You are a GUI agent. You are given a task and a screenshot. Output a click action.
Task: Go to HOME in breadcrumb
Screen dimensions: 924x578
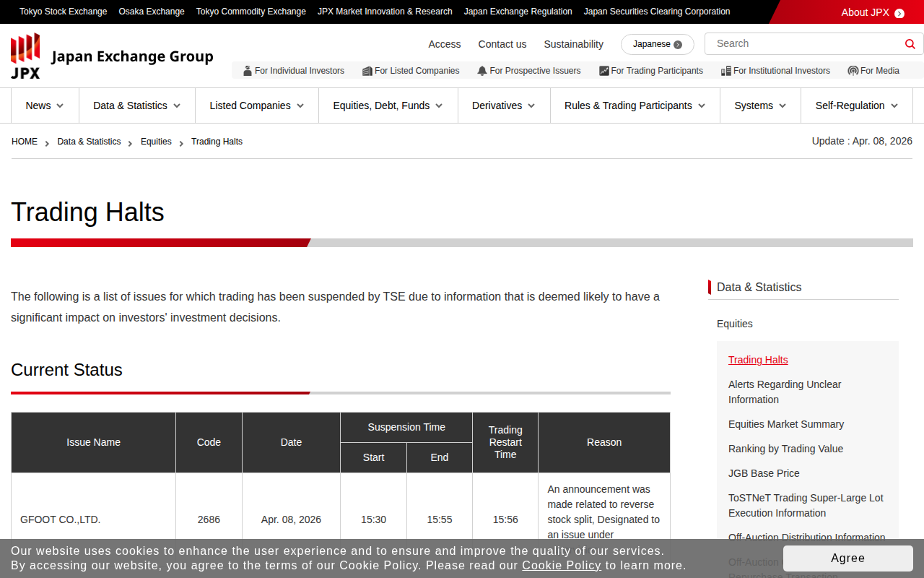click(25, 142)
